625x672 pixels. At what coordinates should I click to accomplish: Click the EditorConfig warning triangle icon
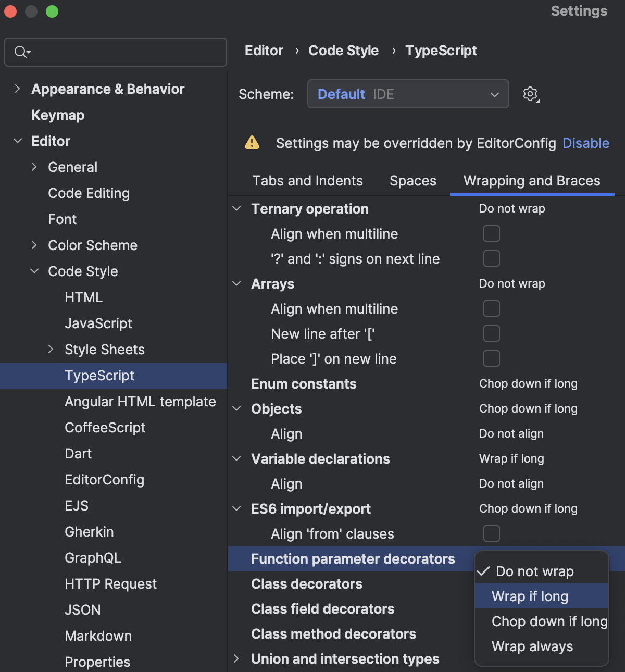tap(252, 143)
